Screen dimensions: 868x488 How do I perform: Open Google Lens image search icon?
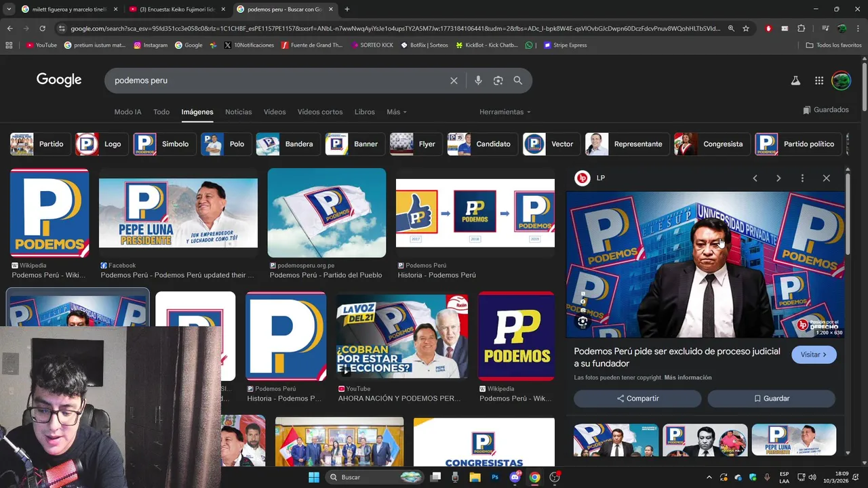(x=498, y=81)
